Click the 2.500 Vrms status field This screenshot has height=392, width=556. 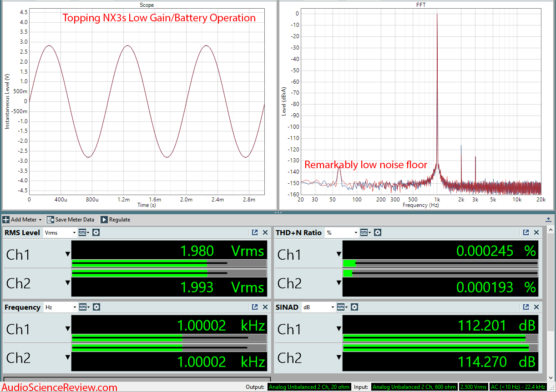point(473,387)
